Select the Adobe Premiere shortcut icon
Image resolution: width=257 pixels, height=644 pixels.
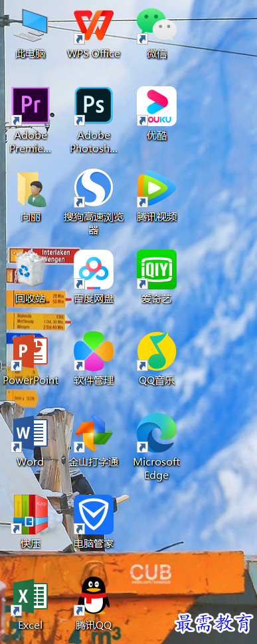point(31,106)
